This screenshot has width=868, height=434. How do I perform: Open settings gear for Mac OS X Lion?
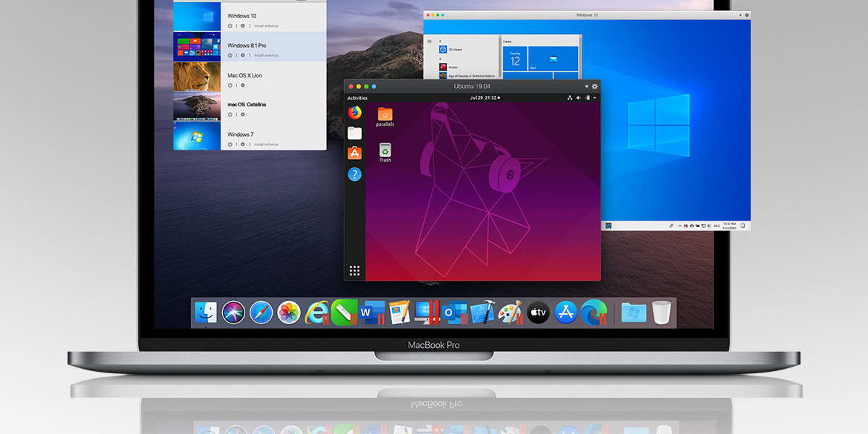[242, 85]
